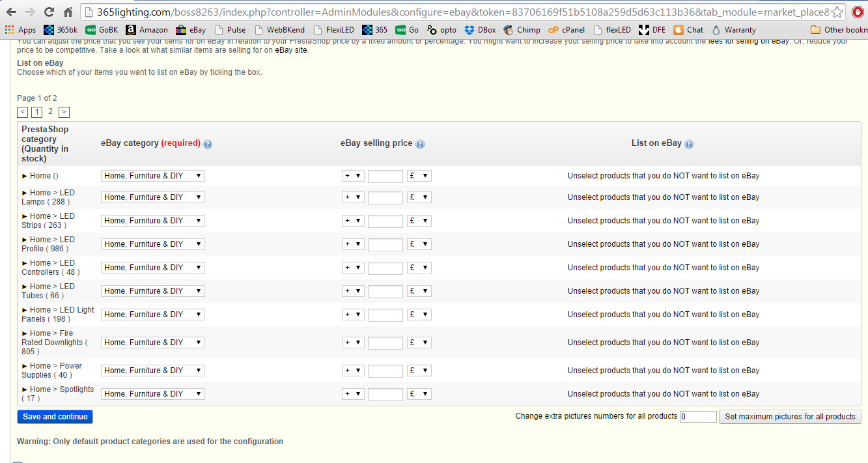Open currency dropdown for LED Lamps row
The height and width of the screenshot is (463, 868).
[419, 197]
